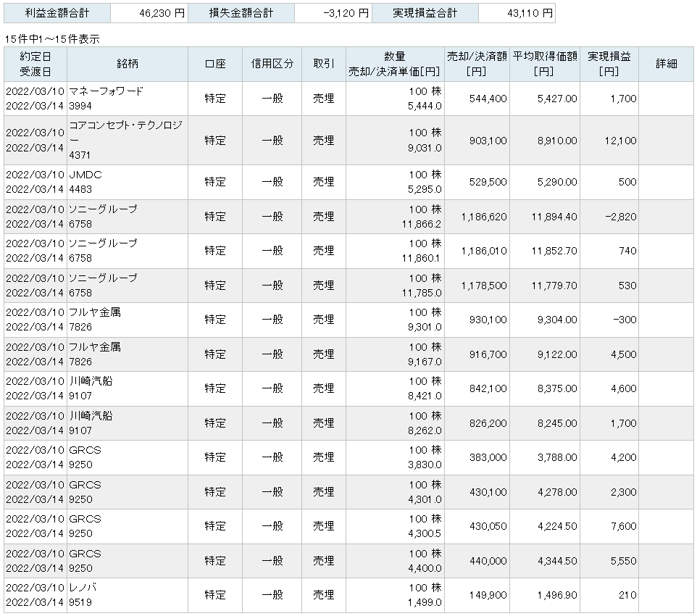Click 特定 in the マネーフォワード row
Screen dimensions: 697x616
215,99
